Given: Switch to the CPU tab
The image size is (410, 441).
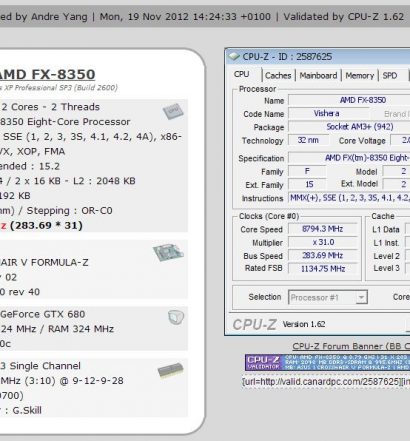Looking at the screenshot, I should (242, 74).
